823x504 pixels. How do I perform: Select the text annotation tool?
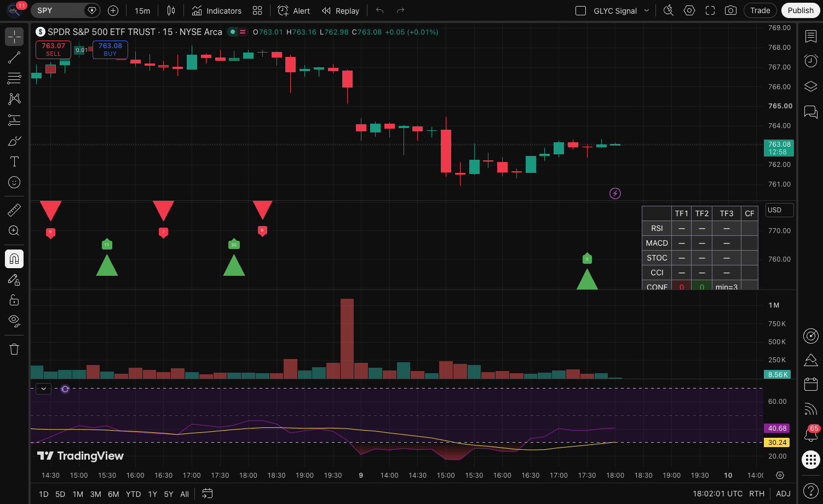(14, 161)
